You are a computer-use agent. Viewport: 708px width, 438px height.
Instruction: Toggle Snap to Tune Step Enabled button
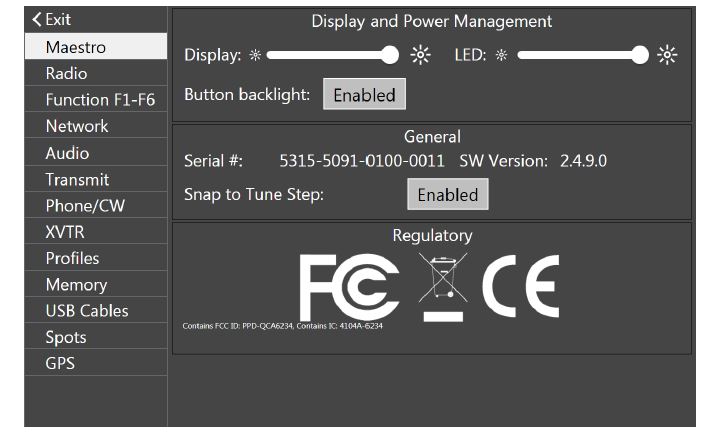click(x=448, y=194)
